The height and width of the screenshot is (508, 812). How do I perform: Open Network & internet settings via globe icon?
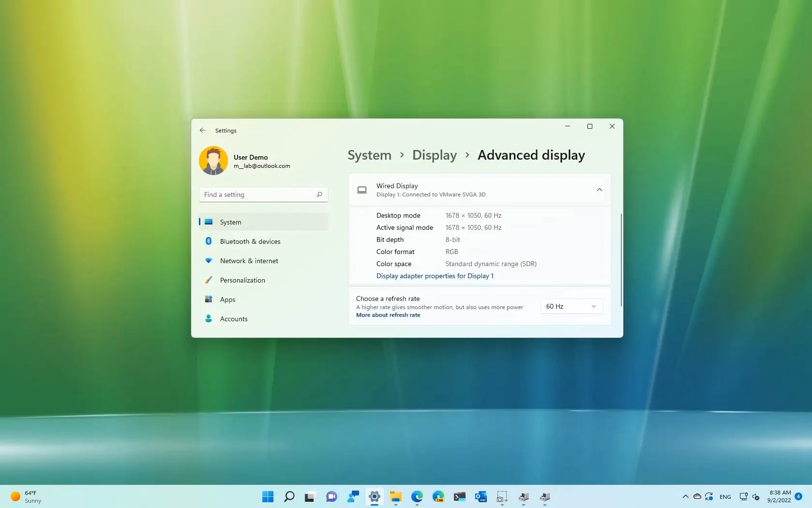click(x=208, y=260)
